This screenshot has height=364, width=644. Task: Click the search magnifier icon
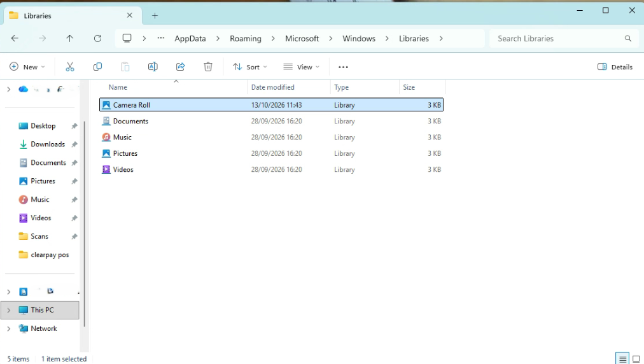(628, 38)
